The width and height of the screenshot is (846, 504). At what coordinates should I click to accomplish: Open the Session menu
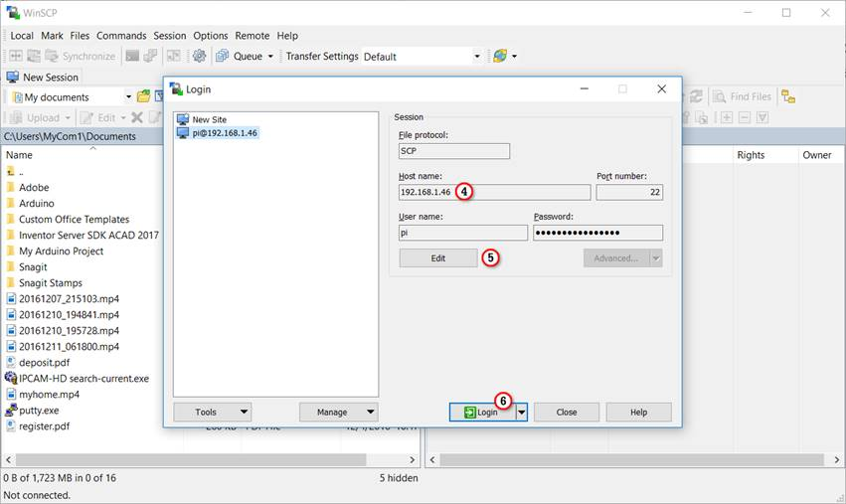pyautogui.click(x=169, y=36)
